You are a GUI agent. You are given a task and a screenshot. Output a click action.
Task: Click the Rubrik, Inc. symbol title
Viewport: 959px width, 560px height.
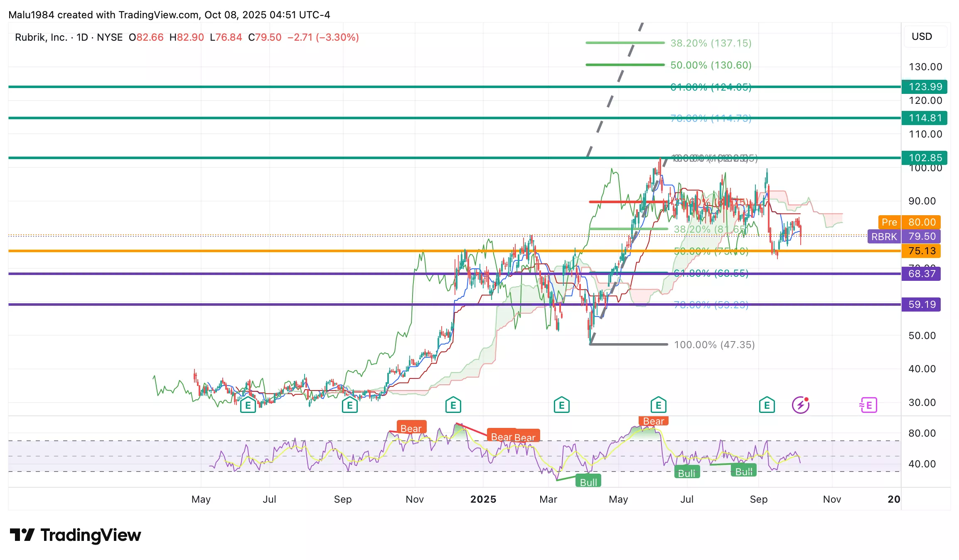click(x=41, y=37)
